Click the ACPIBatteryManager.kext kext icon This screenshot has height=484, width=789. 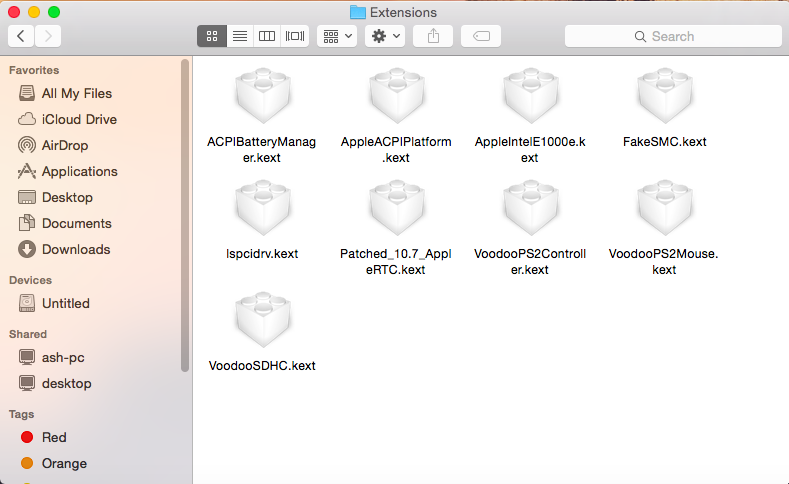(x=262, y=99)
